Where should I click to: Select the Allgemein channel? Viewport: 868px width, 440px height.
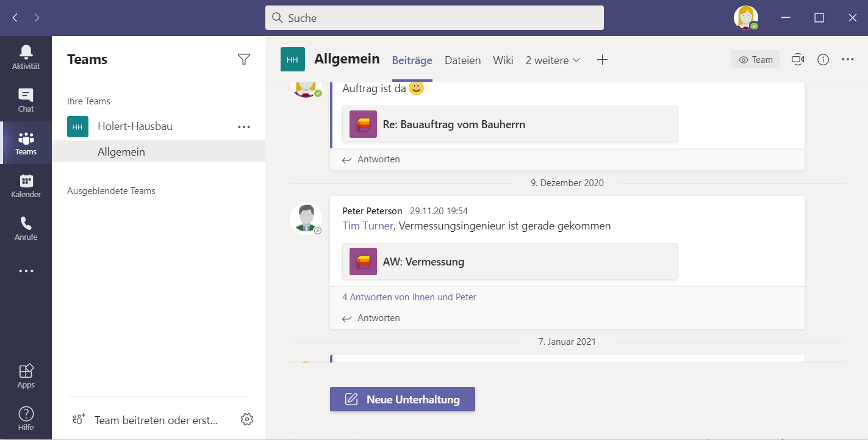[x=159, y=151]
